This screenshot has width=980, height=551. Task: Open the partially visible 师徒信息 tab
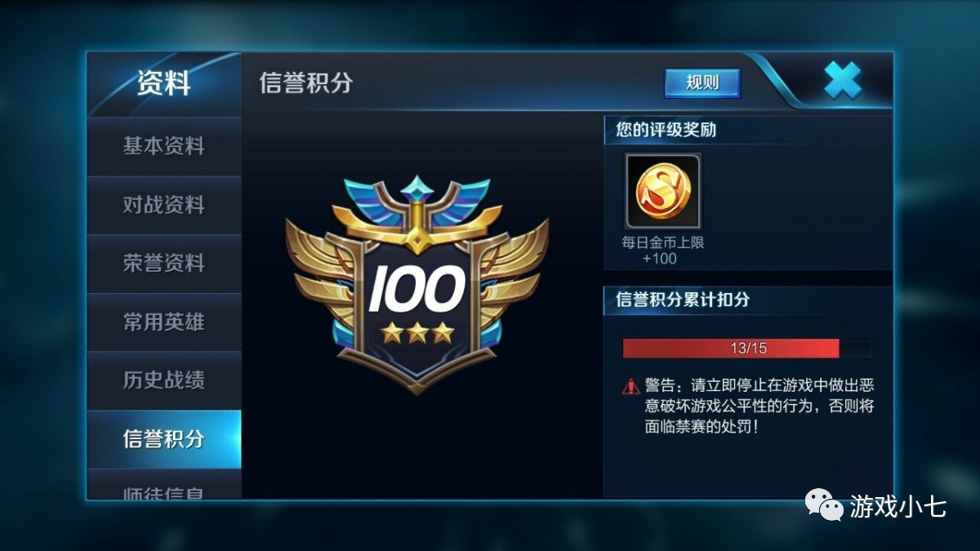(163, 485)
